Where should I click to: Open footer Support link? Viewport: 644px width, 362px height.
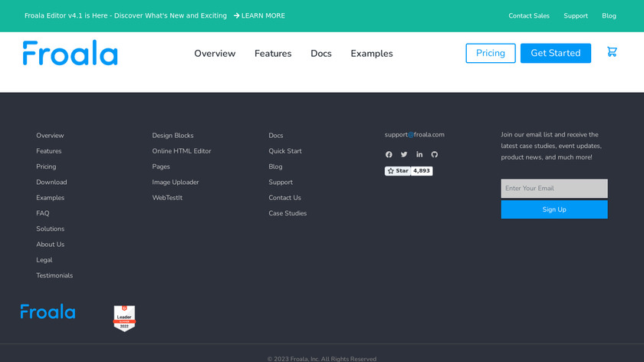(x=281, y=182)
